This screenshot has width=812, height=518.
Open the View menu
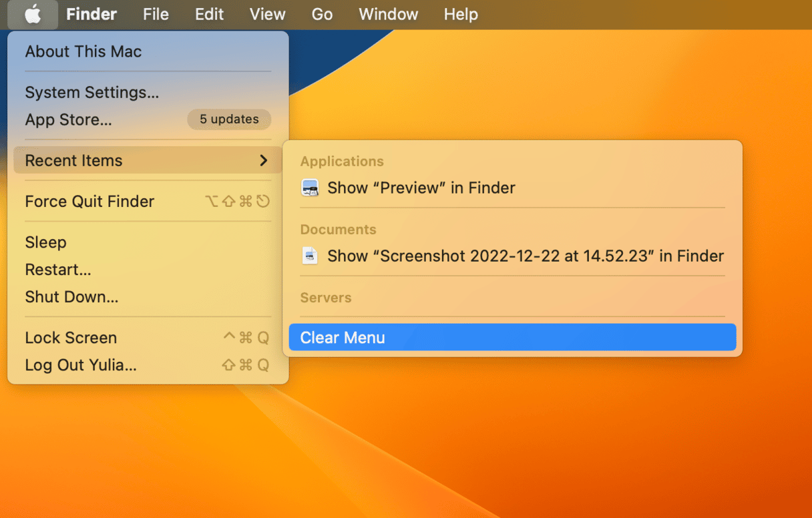(267, 14)
